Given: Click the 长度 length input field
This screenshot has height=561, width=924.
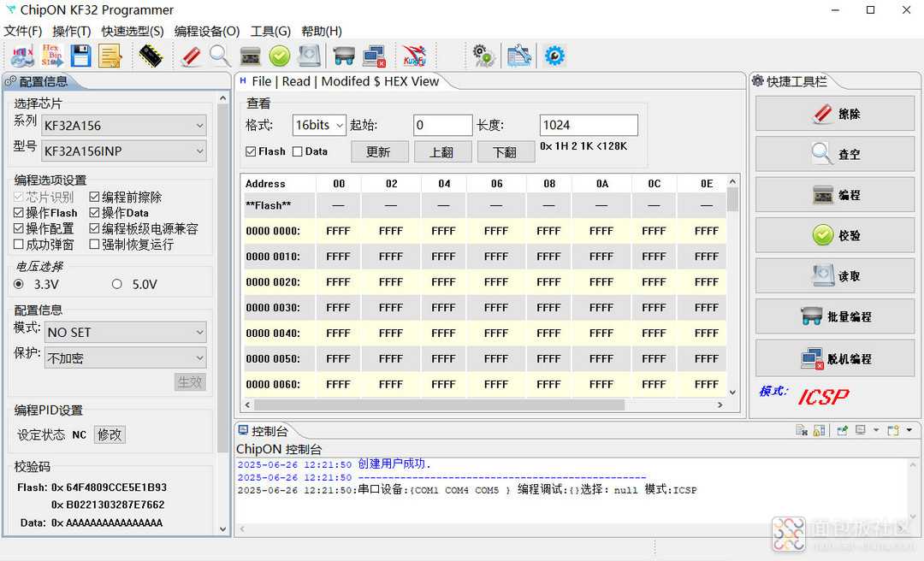Looking at the screenshot, I should tap(589, 125).
